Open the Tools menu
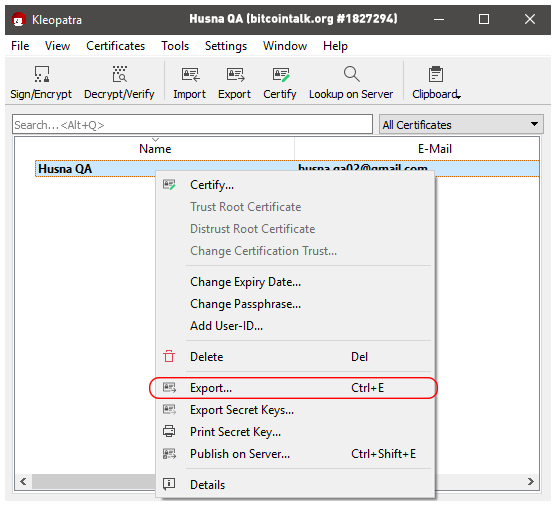557x507 pixels. pyautogui.click(x=175, y=46)
